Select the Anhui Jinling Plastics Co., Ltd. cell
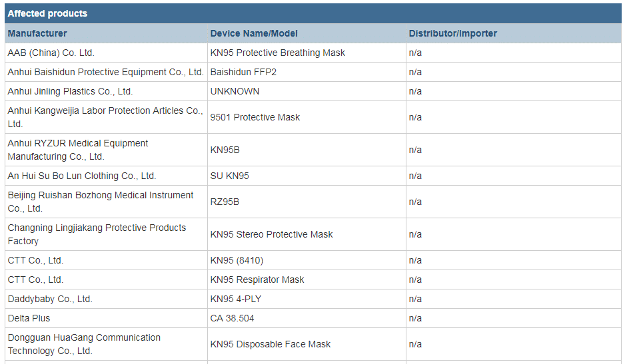Viewport: 627px width, 364px height. click(106, 91)
